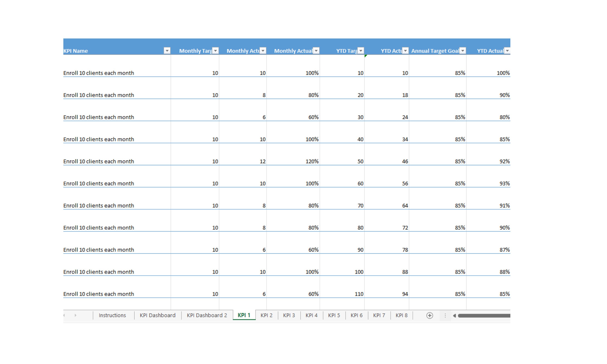Switch to the Instructions tab
Screen dimensions: 607x364
coord(112,315)
